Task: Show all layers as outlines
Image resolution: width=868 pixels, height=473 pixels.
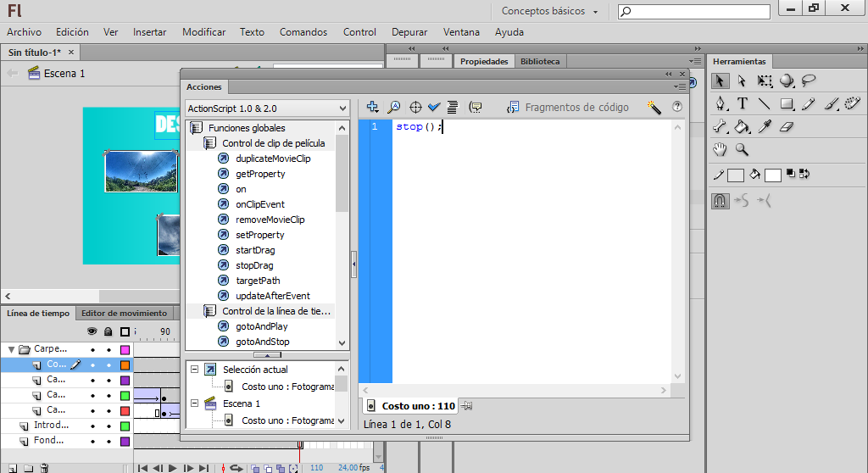Action: pos(125,331)
